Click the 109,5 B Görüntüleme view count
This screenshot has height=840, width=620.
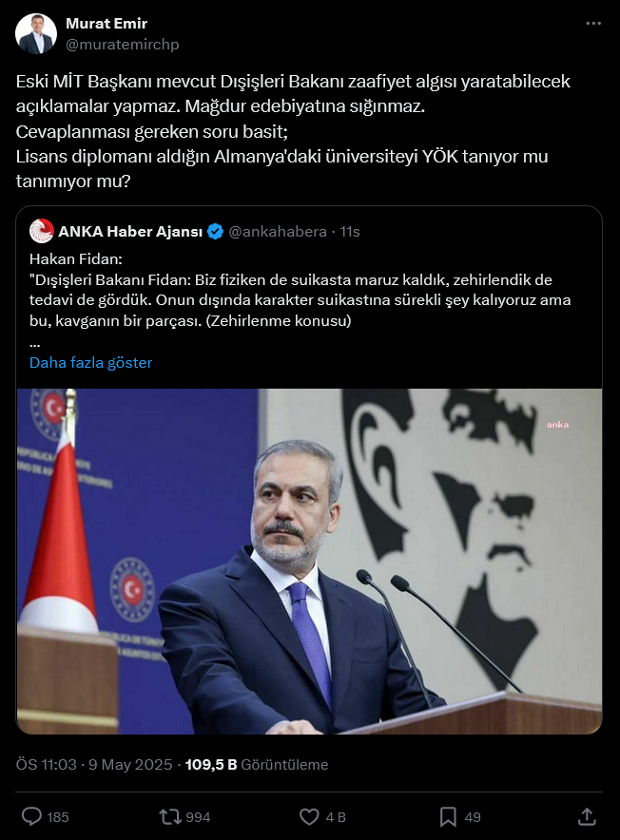pyautogui.click(x=257, y=765)
